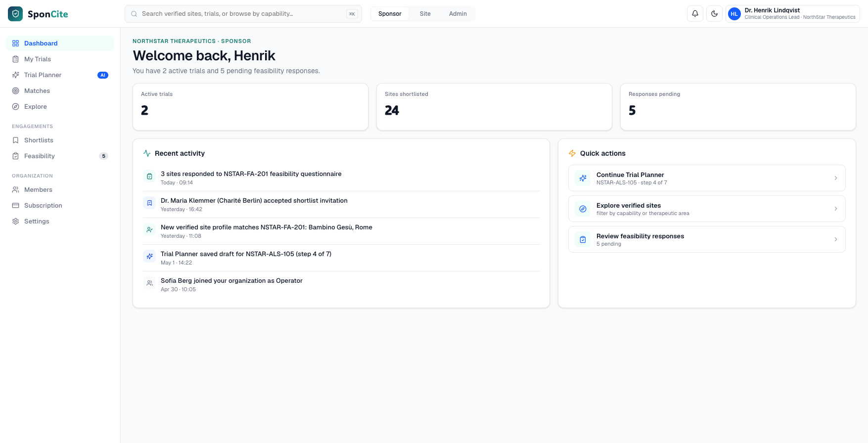Click the AI badge next to Trial Planner
Image resolution: width=868 pixels, height=443 pixels.
(103, 75)
